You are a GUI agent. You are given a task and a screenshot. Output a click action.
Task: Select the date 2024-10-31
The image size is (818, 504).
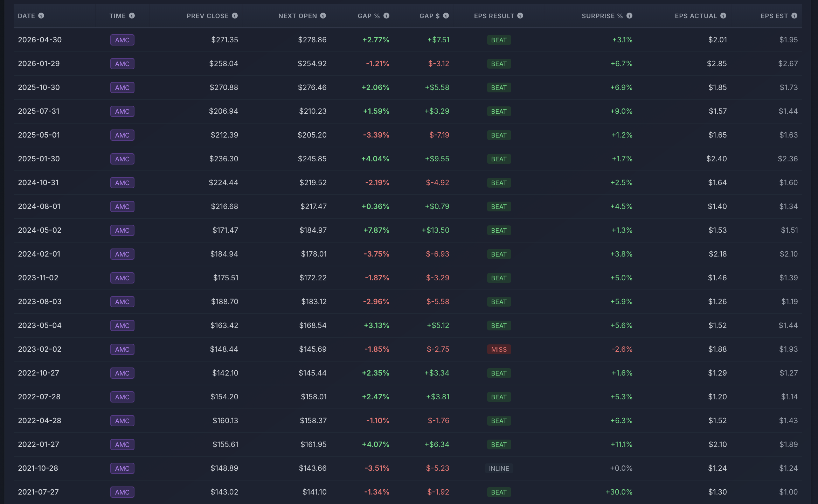(x=39, y=183)
